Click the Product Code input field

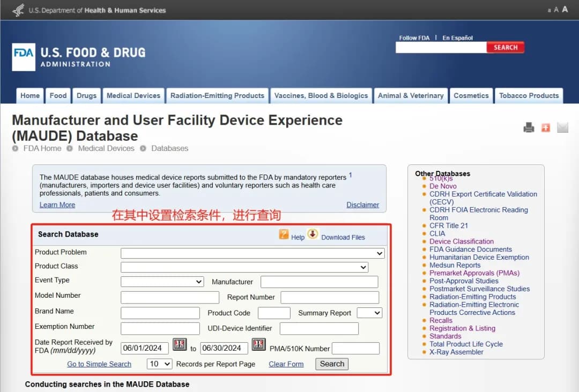[x=274, y=313]
